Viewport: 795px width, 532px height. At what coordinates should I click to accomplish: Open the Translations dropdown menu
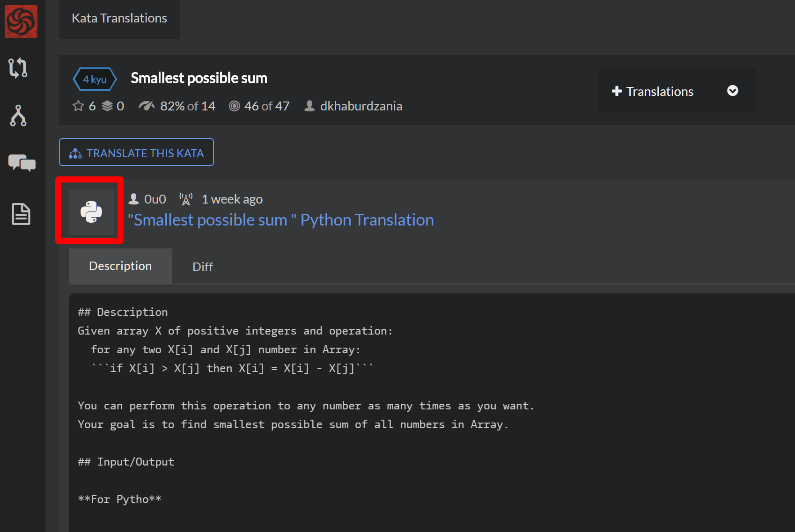coord(659,91)
